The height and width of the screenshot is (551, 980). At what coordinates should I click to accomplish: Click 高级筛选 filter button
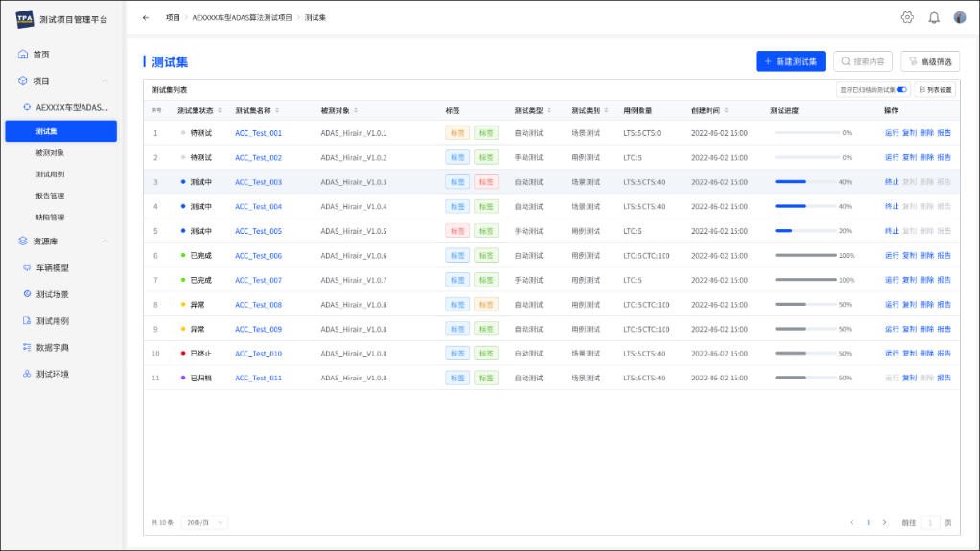pos(930,61)
